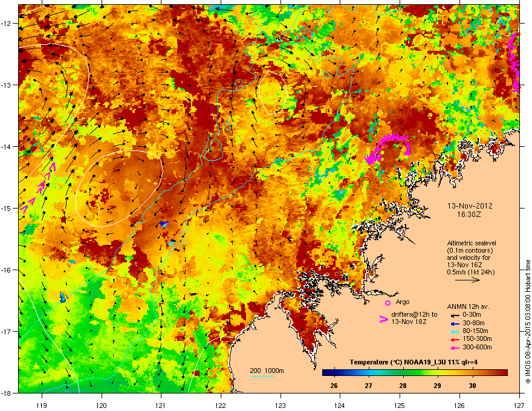
Task: Click the 120 longitude axis label
Action: coord(102,405)
